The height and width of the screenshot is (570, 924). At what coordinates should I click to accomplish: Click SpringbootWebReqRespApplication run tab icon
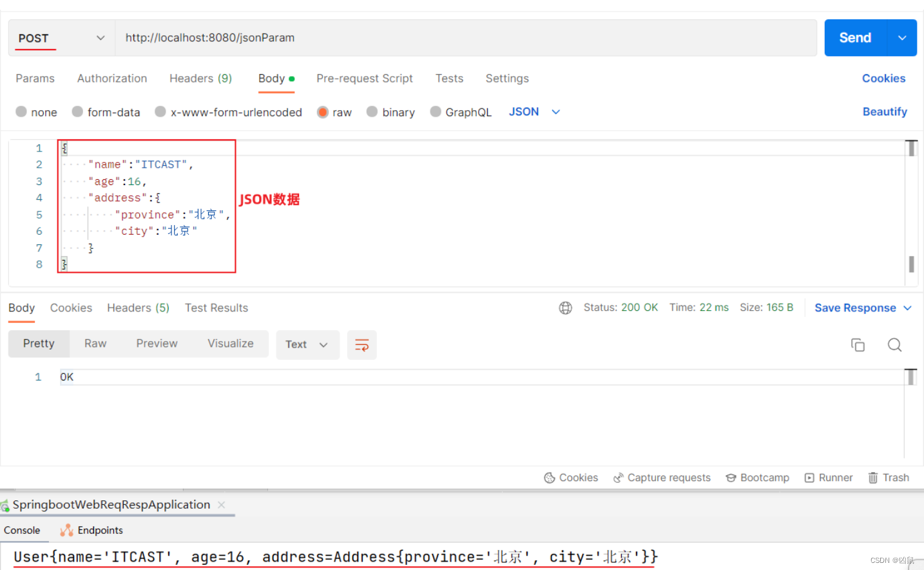click(5, 506)
